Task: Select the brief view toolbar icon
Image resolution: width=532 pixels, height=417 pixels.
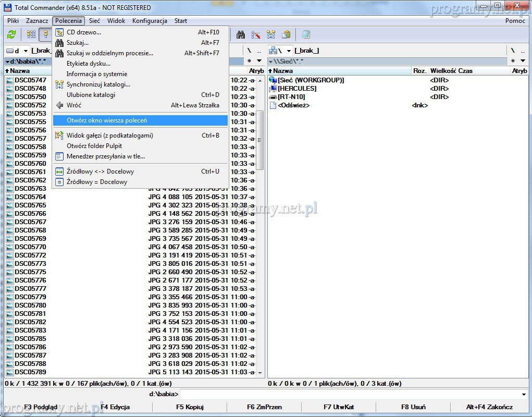Action: pos(31,35)
